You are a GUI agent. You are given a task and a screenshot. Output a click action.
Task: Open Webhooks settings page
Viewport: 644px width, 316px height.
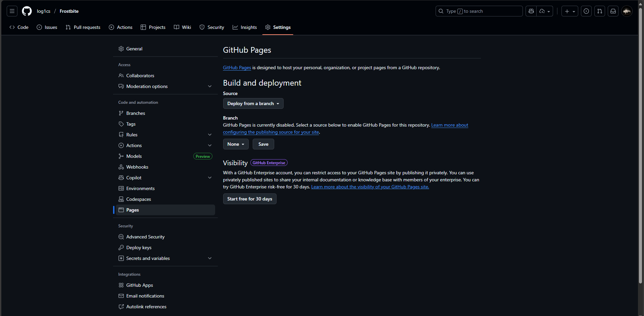click(165, 167)
